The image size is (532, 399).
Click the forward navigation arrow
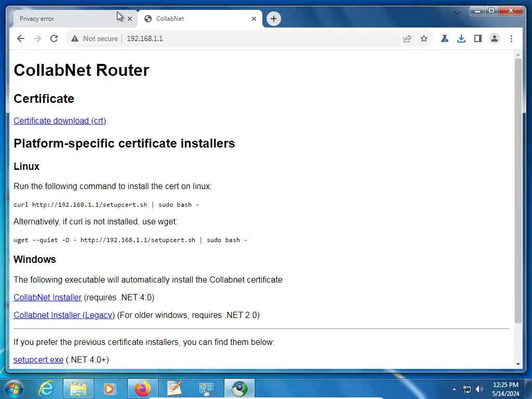(x=37, y=38)
